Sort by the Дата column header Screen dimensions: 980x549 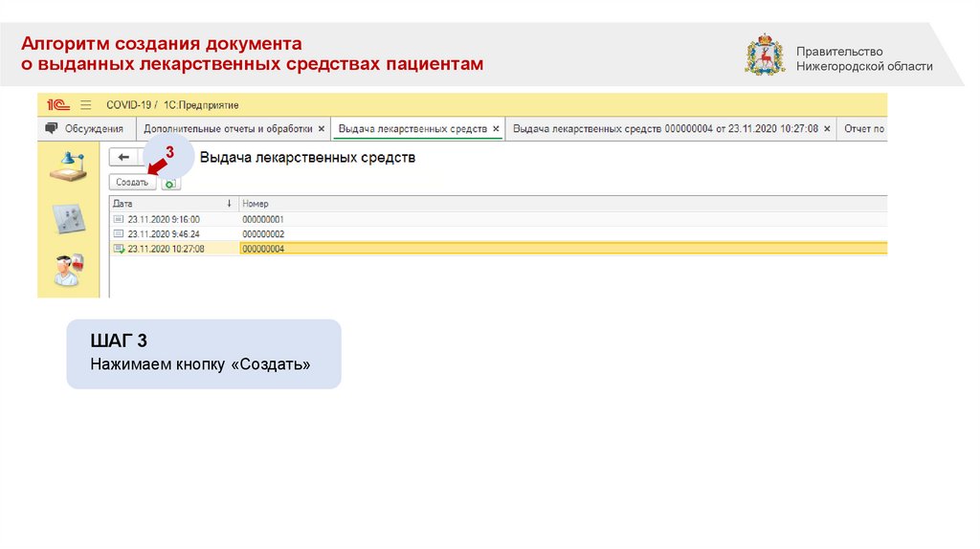pyautogui.click(x=173, y=204)
